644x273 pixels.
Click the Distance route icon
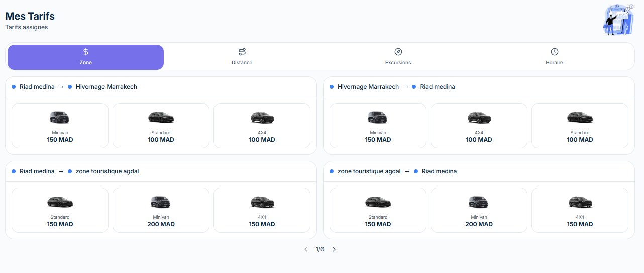242,52
